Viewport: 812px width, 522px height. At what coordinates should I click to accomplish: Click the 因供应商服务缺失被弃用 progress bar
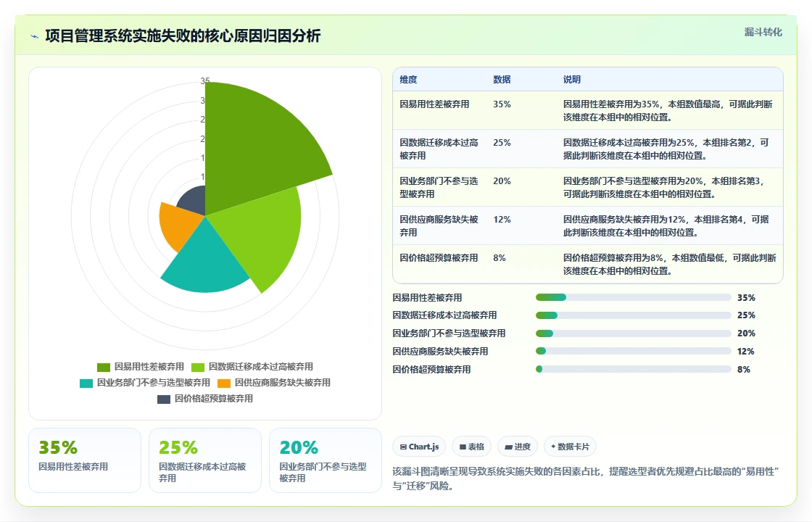(x=634, y=351)
